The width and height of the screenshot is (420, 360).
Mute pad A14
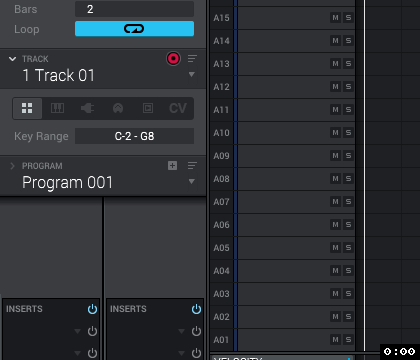[x=335, y=41]
